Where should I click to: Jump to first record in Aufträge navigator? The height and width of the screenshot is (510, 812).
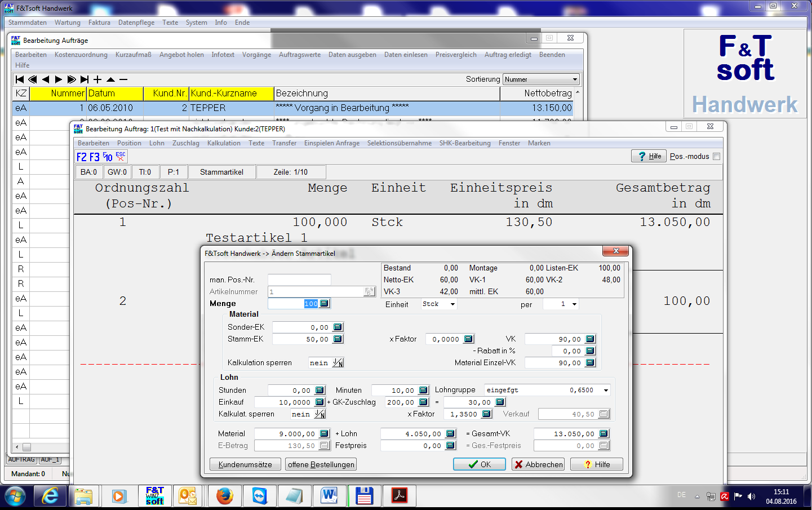pos(20,79)
